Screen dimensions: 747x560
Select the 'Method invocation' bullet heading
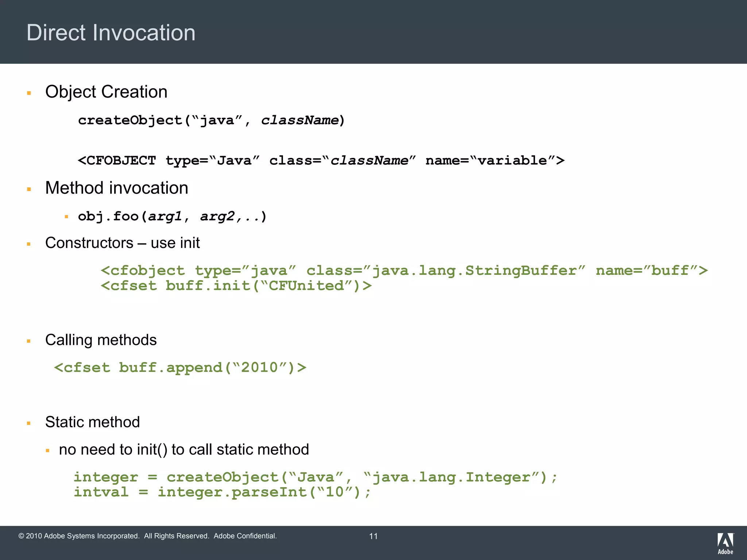pos(117,188)
